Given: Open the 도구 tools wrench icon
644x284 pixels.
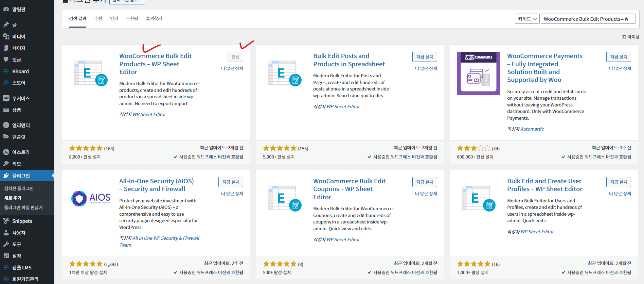Looking at the screenshot, I should tap(6, 244).
